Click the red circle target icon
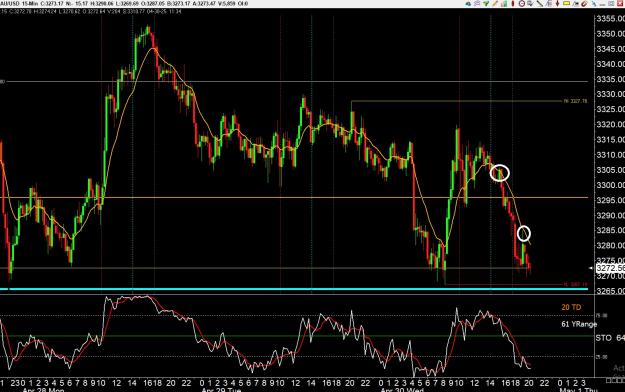The width and height of the screenshot is (625, 392). tap(522, 3)
